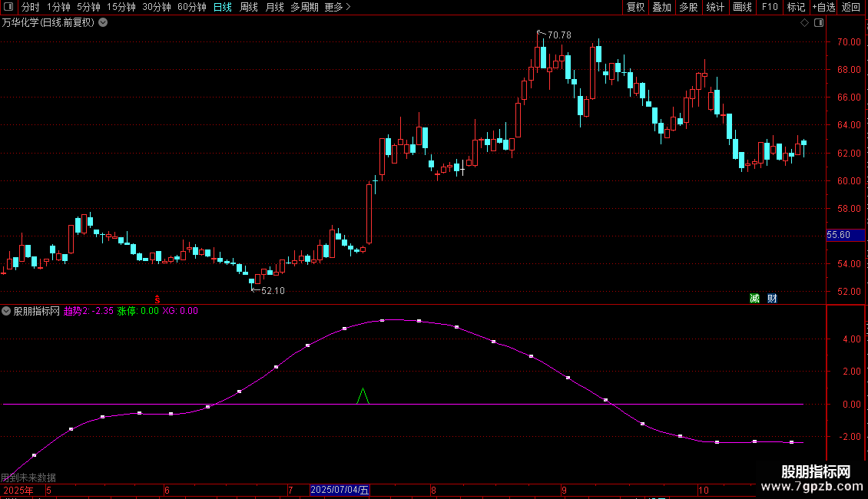
Task: Switch to 周线 weekly chart
Action: 249,7
